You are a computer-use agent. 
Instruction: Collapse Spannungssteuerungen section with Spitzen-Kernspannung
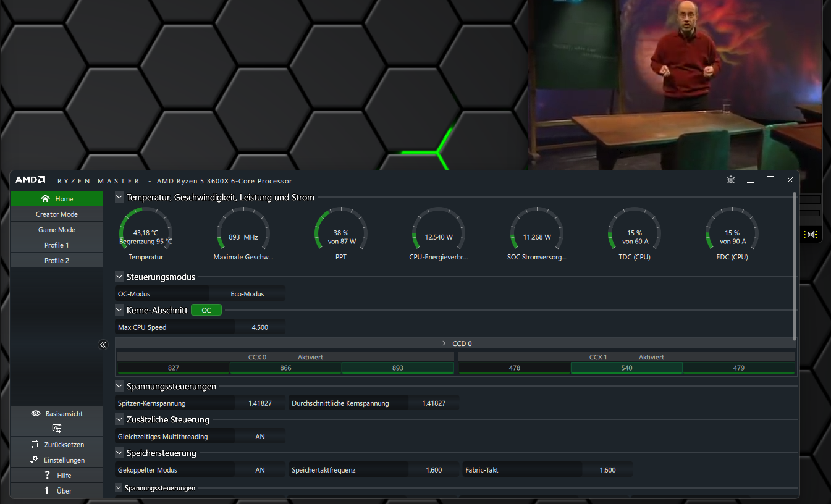[119, 386]
